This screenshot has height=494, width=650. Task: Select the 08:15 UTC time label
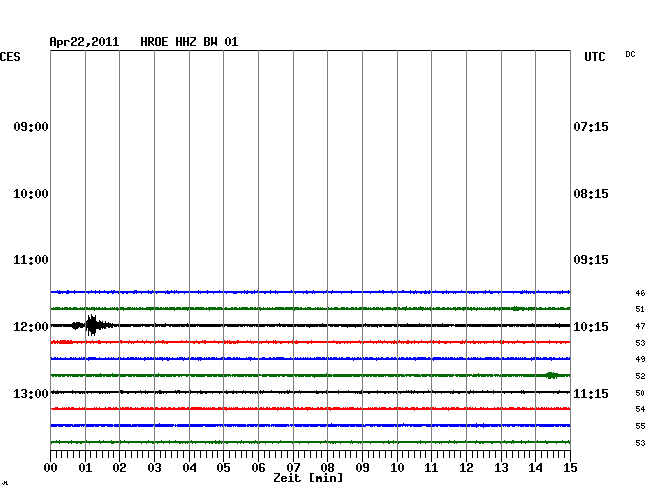[x=591, y=194]
